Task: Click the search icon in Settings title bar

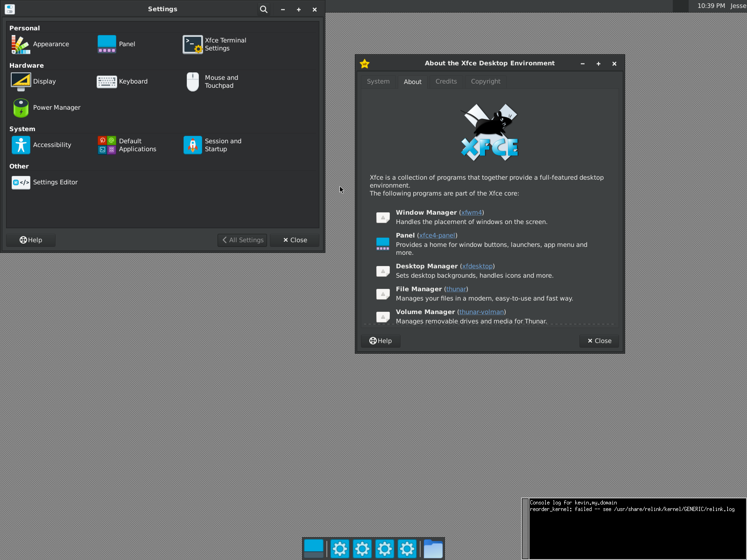Action: point(264,9)
